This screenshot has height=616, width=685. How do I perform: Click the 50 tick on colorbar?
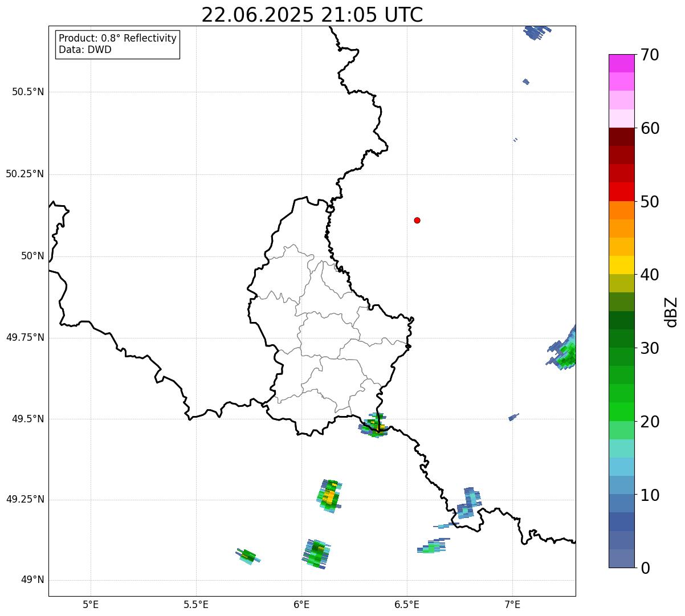point(650,202)
